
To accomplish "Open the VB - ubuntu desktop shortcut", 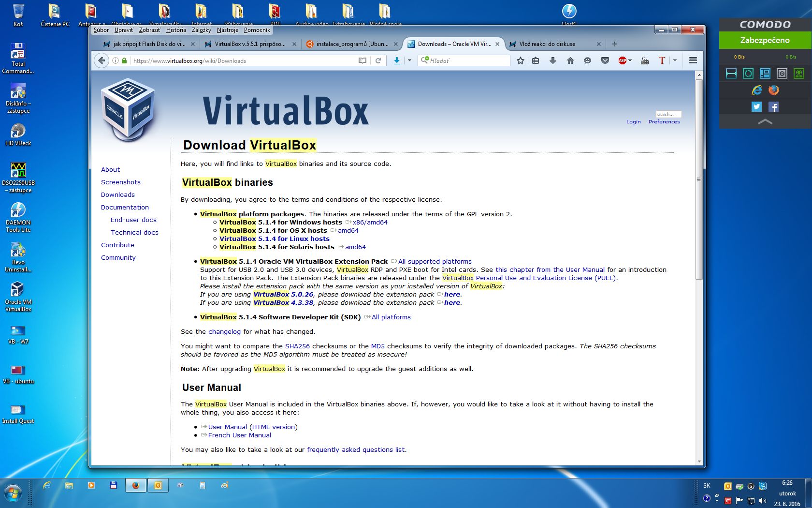I will [x=18, y=375].
